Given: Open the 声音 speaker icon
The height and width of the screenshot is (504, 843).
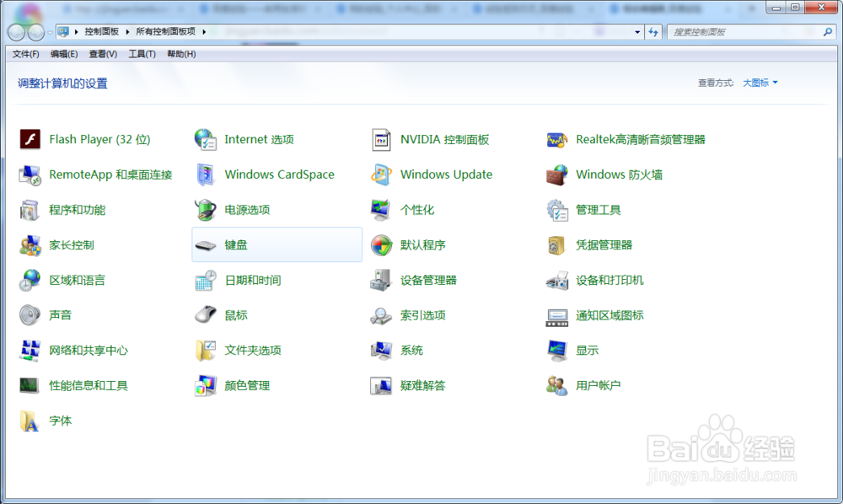Looking at the screenshot, I should 30,315.
